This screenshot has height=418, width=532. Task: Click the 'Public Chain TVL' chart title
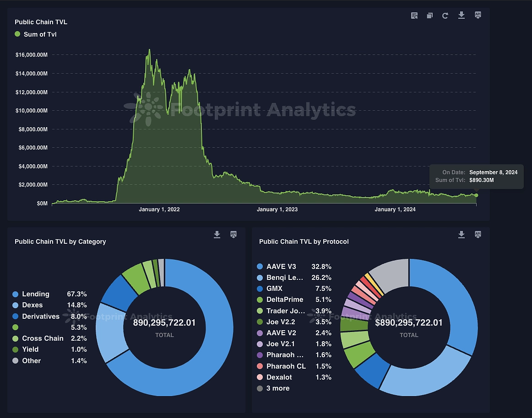pyautogui.click(x=41, y=22)
